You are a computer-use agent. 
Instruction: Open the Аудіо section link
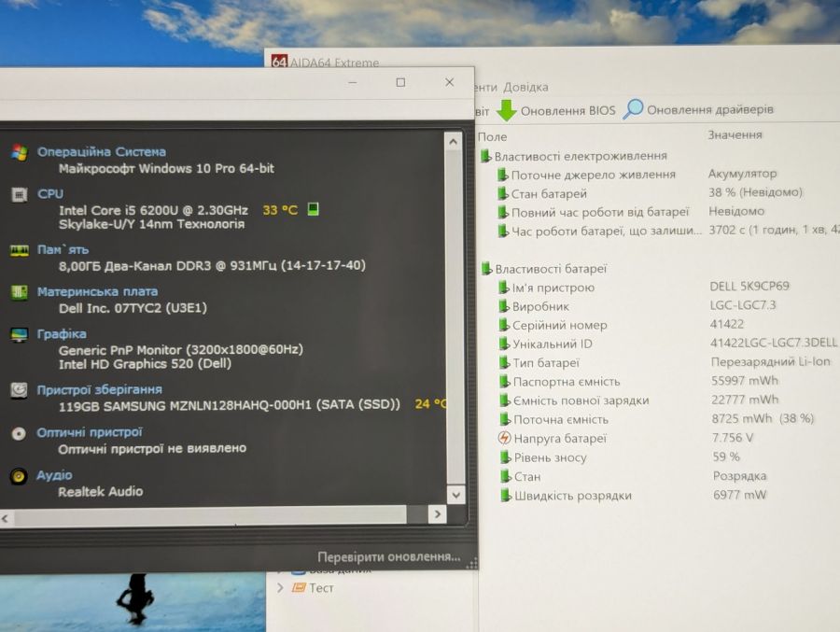tap(54, 475)
